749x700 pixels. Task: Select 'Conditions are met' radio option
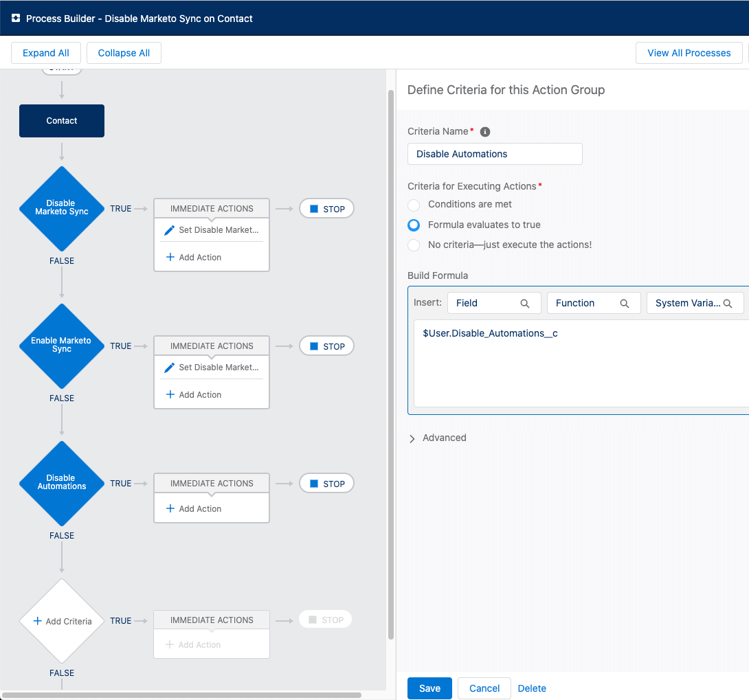click(x=414, y=205)
